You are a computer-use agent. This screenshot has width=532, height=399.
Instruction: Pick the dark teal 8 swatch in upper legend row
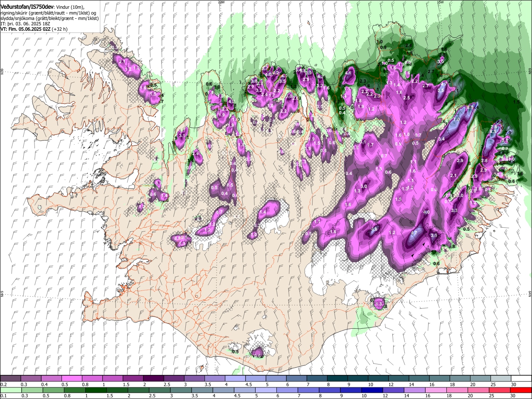click(337, 379)
